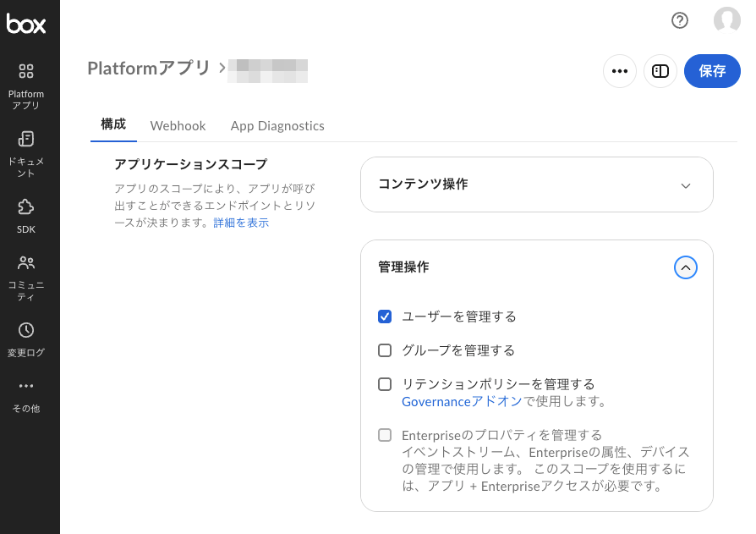The image size is (756, 534).
Task: Open the 詳細を表示 link
Action: pyautogui.click(x=241, y=223)
